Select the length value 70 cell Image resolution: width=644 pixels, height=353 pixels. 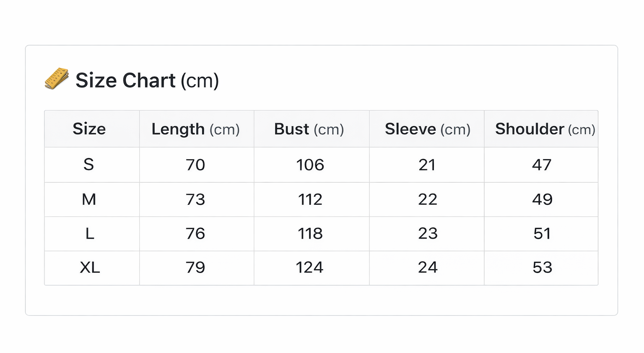point(195,165)
